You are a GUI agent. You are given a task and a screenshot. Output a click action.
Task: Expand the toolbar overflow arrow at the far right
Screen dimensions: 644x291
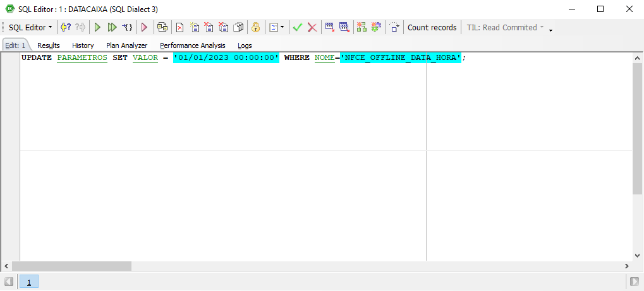pos(550,30)
